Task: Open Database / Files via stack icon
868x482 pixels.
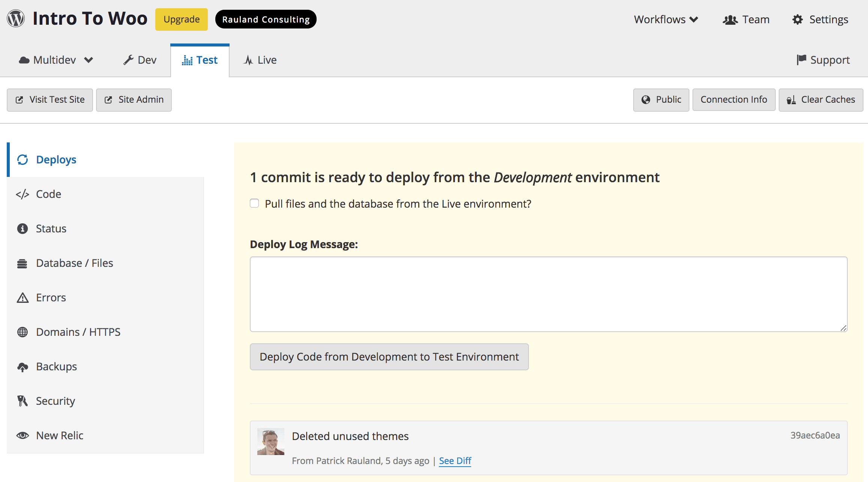Action: (23, 263)
